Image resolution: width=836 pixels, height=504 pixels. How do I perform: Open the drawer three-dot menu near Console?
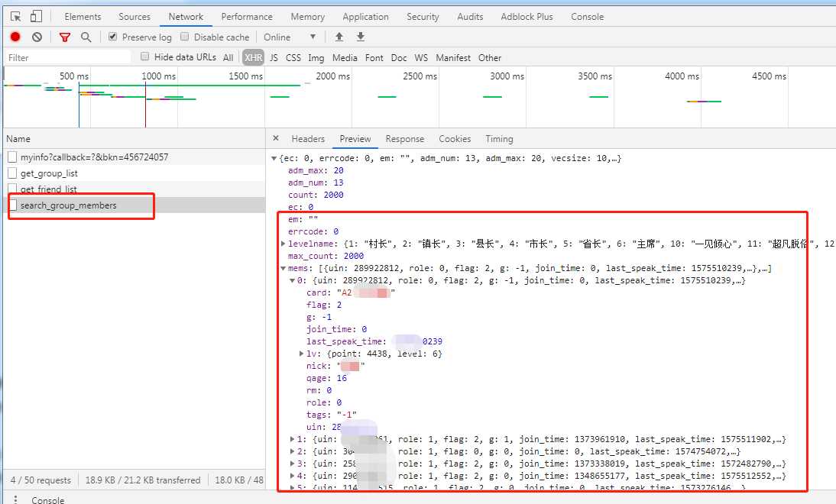point(15,499)
